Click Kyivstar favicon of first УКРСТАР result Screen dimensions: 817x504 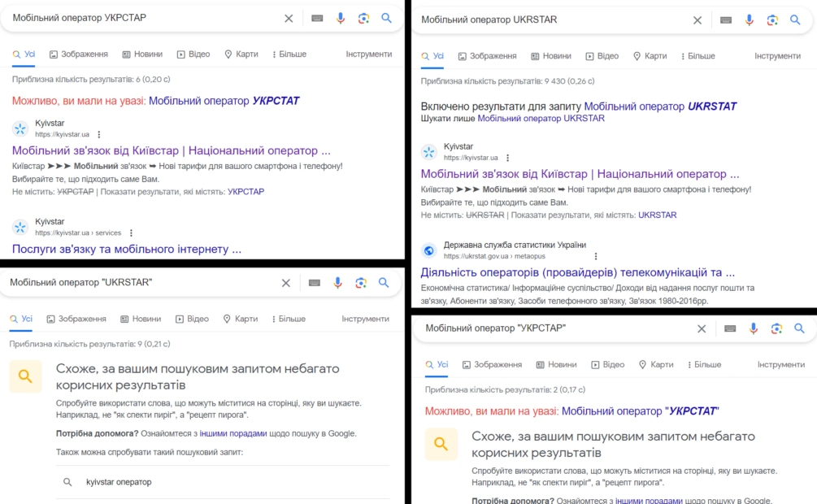[20, 128]
